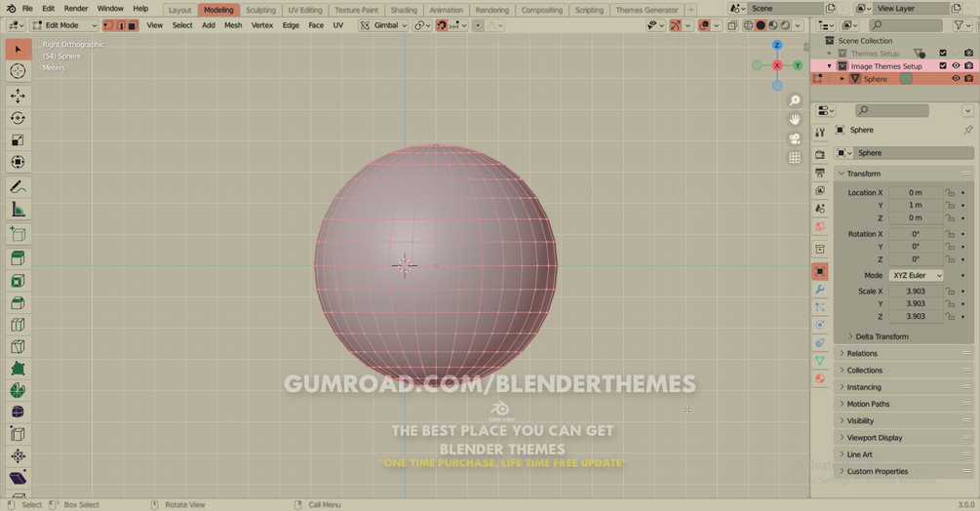Pick the Inset Faces tool

coord(19,281)
